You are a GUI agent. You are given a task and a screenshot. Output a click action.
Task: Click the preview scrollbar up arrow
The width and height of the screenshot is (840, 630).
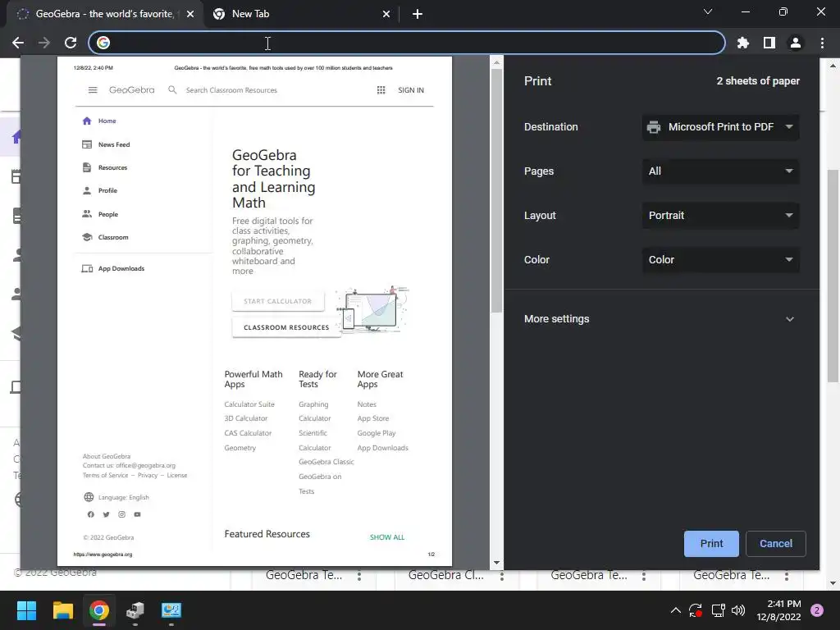point(496,62)
